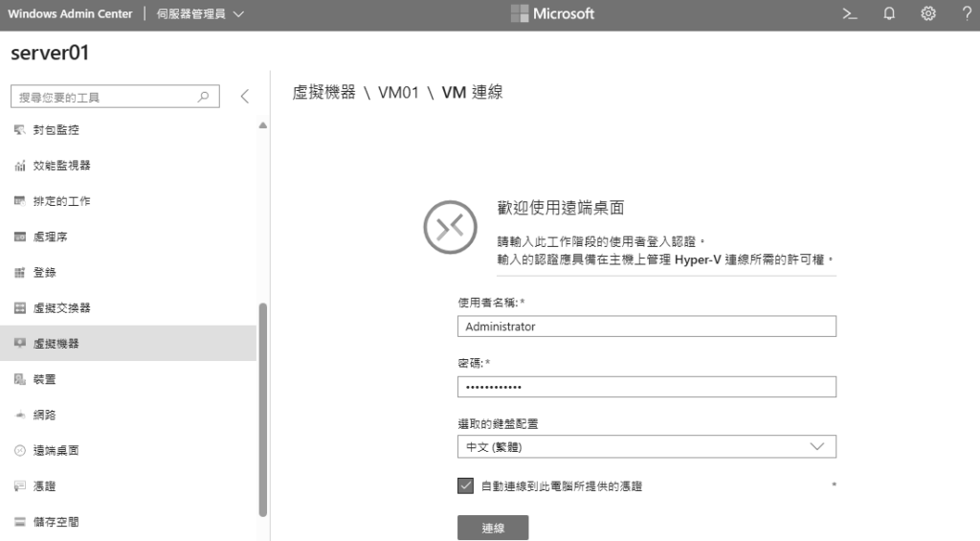The image size is (980, 541).
Task: Collapse the tools sidebar chevron
Action: (245, 97)
